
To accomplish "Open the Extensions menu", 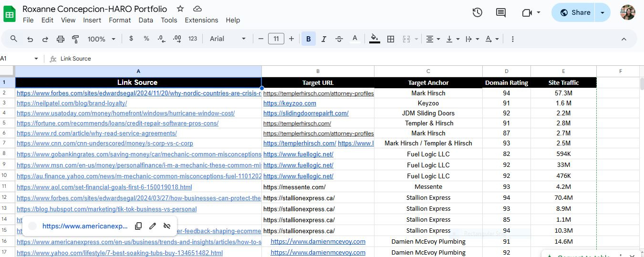I will 201,20.
